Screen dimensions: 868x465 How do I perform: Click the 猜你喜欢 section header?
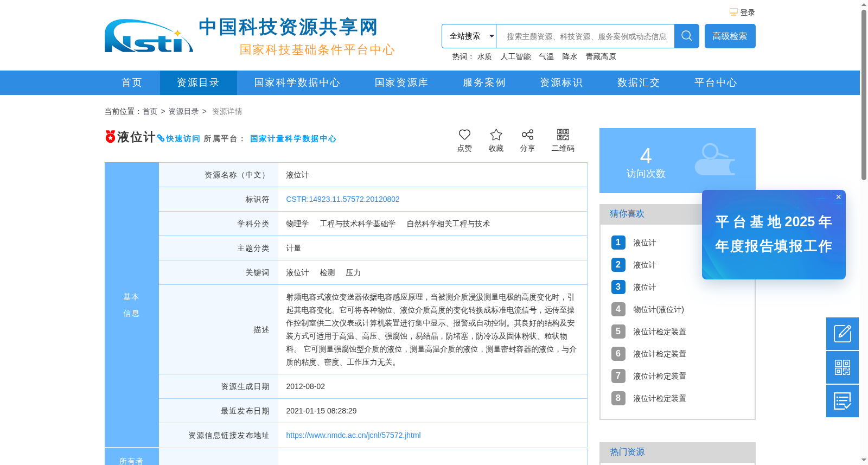click(x=627, y=214)
